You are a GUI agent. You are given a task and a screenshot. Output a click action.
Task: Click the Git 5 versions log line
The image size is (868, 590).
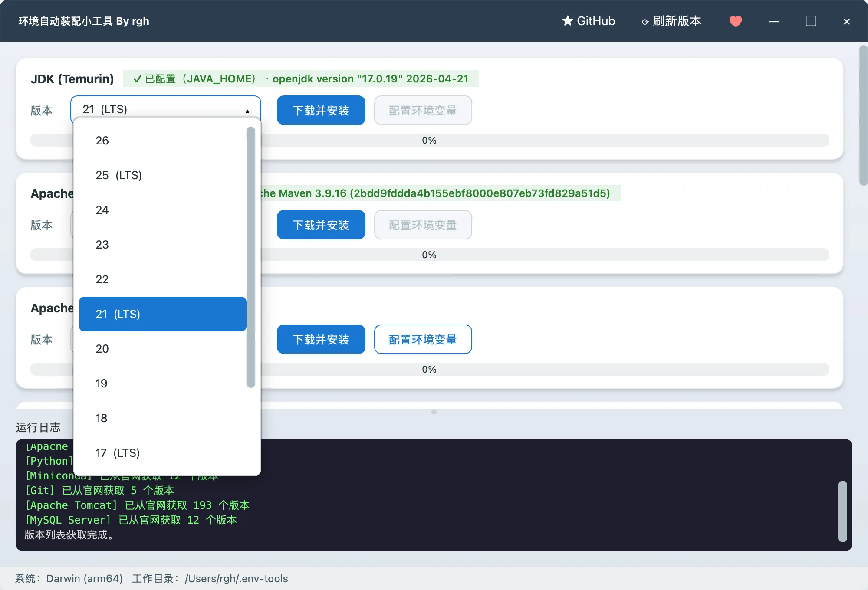99,490
